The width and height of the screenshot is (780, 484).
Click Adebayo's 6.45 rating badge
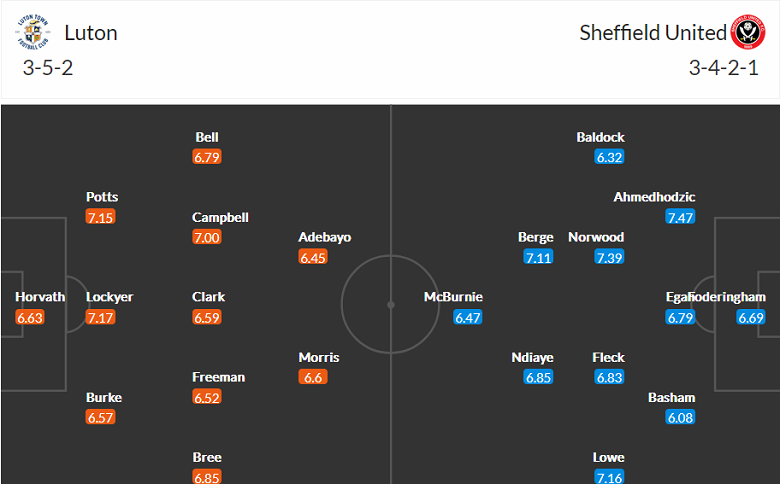click(313, 258)
